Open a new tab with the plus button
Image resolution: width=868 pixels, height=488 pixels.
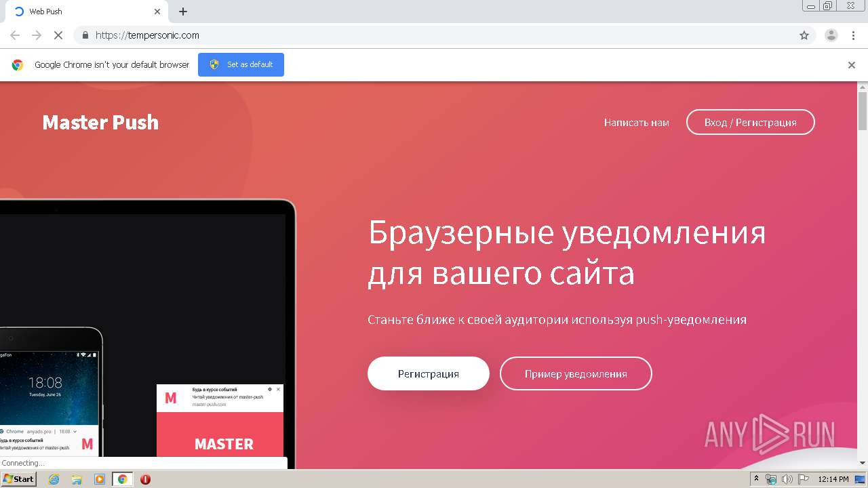click(x=183, y=12)
